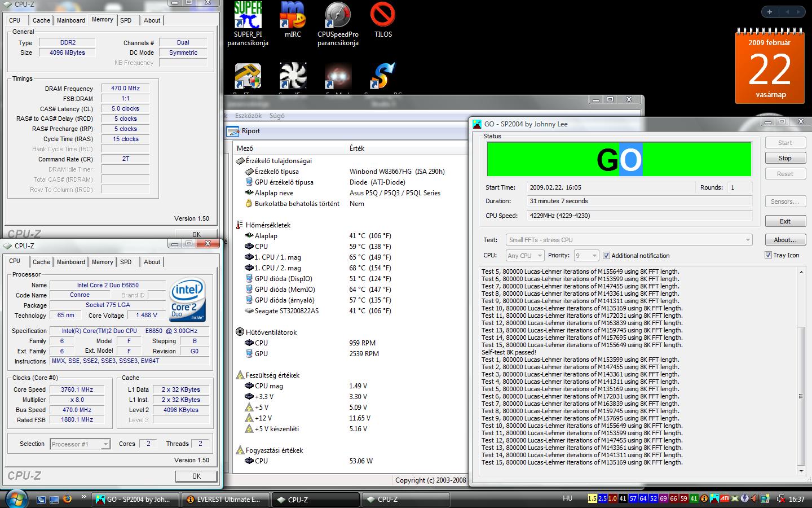
Task: Open SPD tab in bottom CPU-Z window
Action: coord(126,262)
